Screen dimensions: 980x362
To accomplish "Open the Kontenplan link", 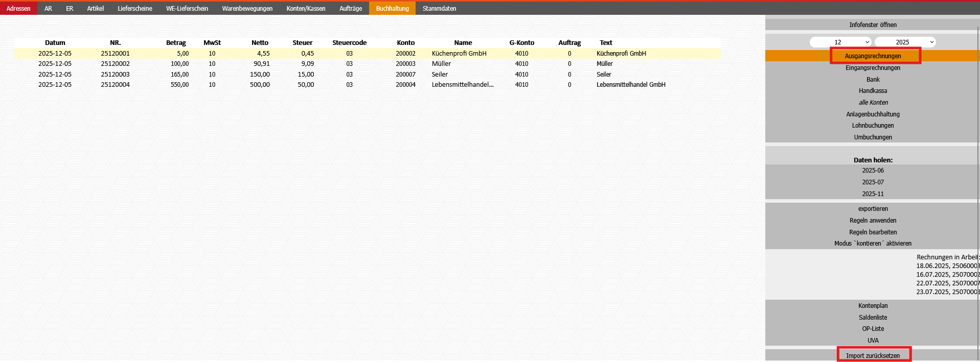I will pos(872,306).
